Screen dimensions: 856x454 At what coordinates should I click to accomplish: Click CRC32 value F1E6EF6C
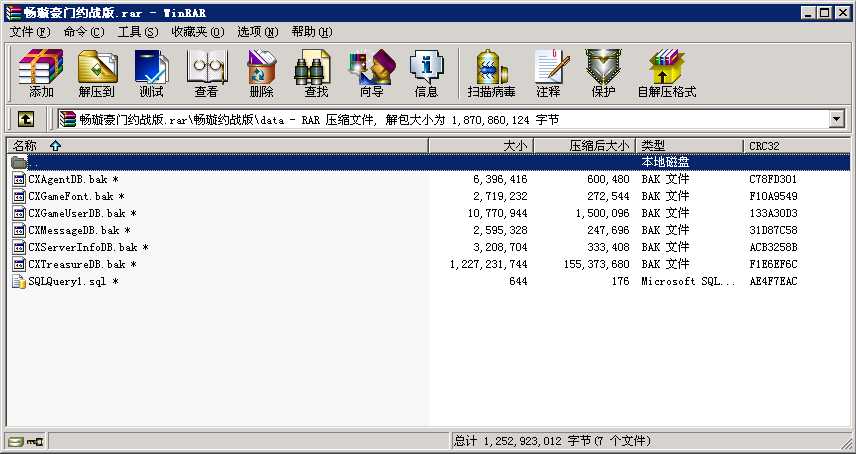774,265
